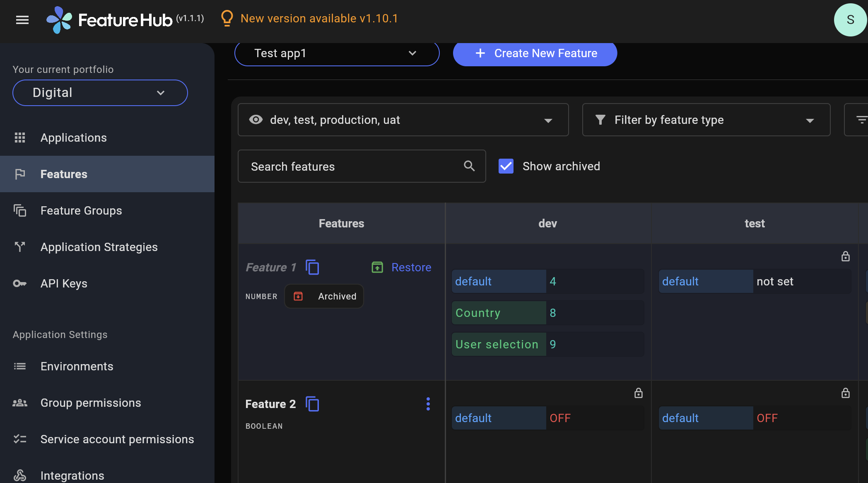
Task: Click the version label v1.1.1
Action: [x=190, y=18]
